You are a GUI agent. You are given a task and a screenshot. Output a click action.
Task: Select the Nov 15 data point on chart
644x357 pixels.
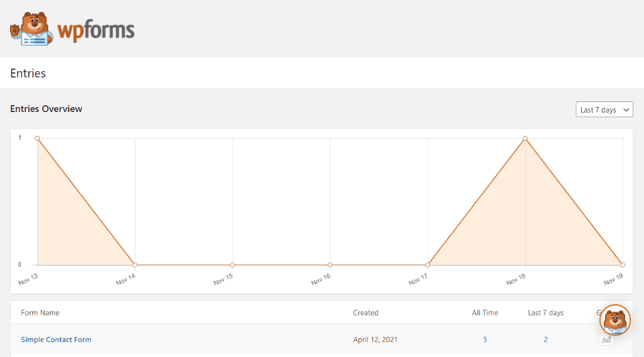pos(233,264)
